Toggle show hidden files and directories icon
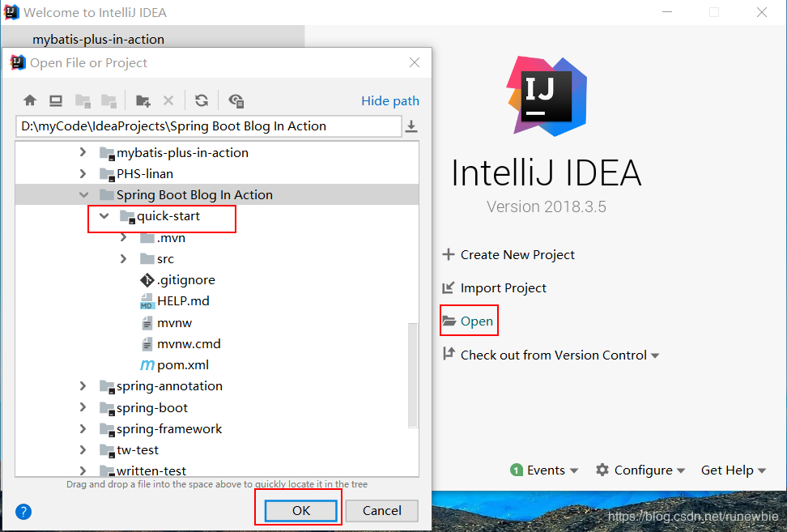787x532 pixels. pyautogui.click(x=236, y=101)
